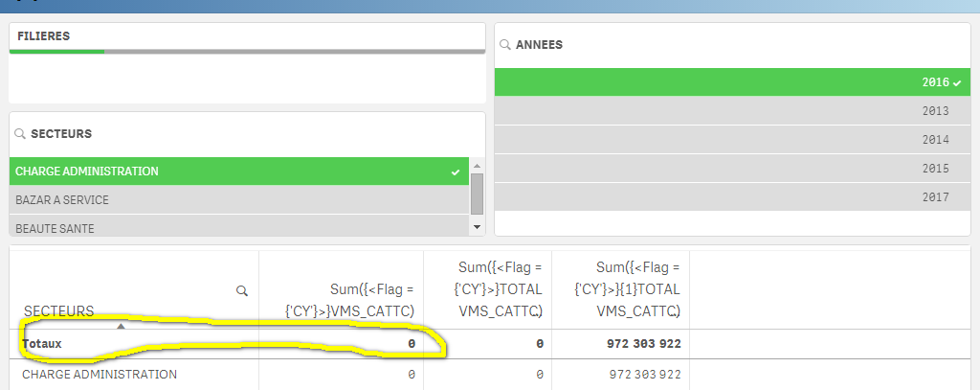
Task: Sort by Sum TOTAL VMS_CATTC column header
Action: [500, 289]
